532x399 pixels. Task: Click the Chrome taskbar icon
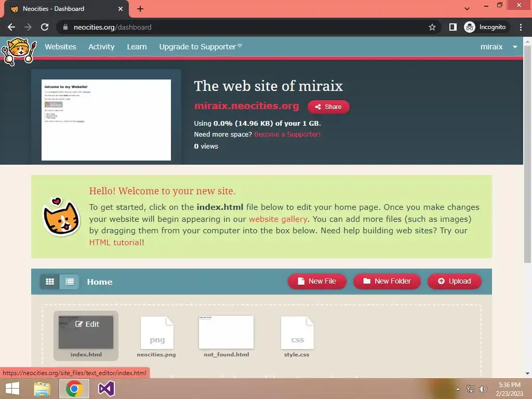coord(74,389)
